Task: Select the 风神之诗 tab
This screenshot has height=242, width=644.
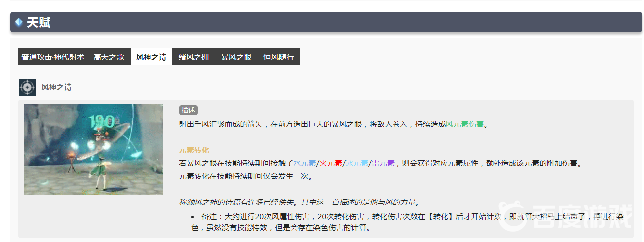Action: (151, 57)
